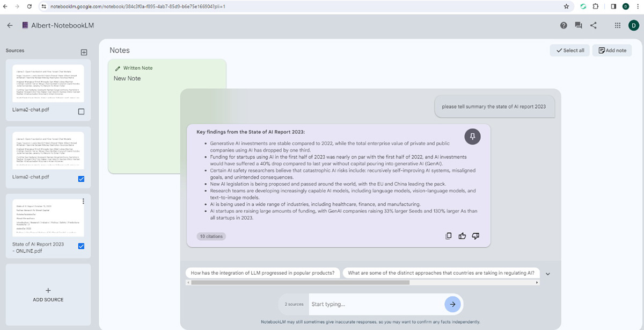Open the help question mark icon
The height and width of the screenshot is (330, 644).
click(563, 25)
